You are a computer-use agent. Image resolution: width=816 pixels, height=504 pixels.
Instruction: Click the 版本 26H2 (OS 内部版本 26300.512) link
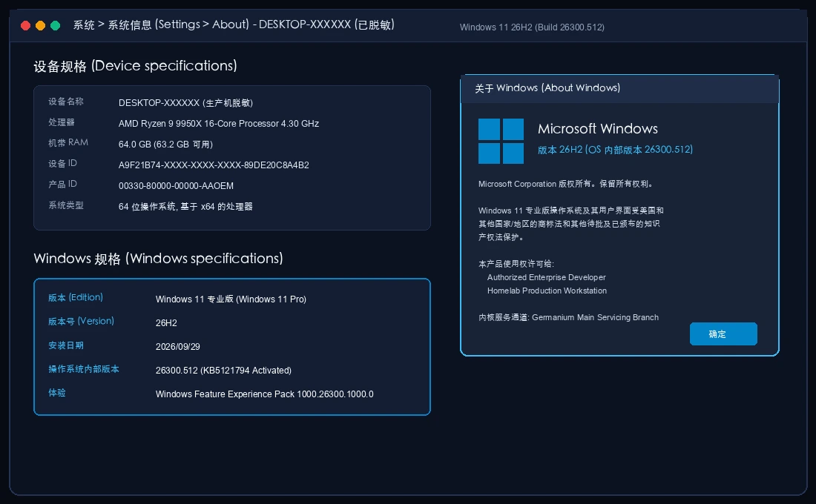pos(615,150)
